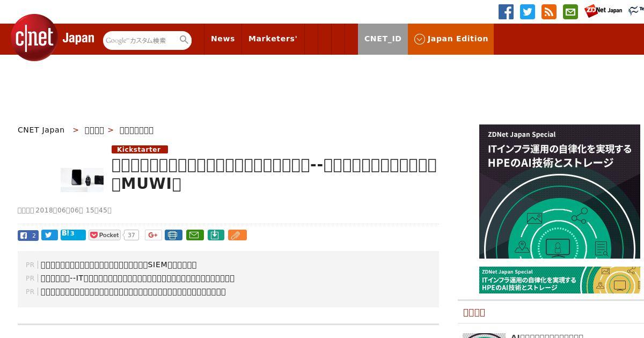Open the CNET_ID tab
This screenshot has width=644, height=338.
pos(383,39)
